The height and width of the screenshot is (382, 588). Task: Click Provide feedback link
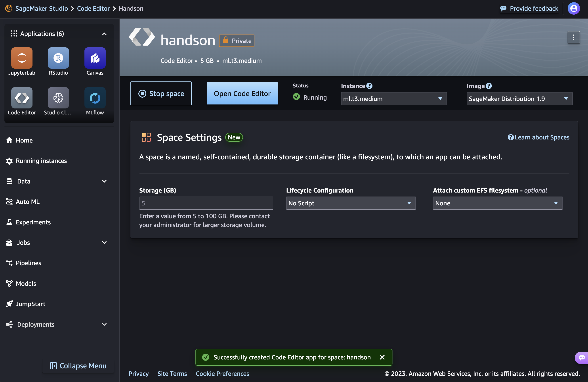coord(529,8)
